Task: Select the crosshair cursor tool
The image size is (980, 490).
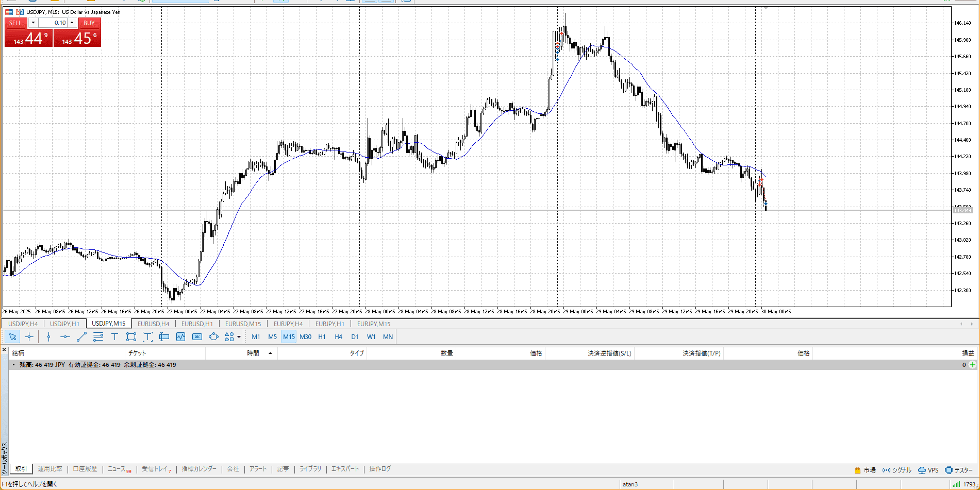Action: 29,337
